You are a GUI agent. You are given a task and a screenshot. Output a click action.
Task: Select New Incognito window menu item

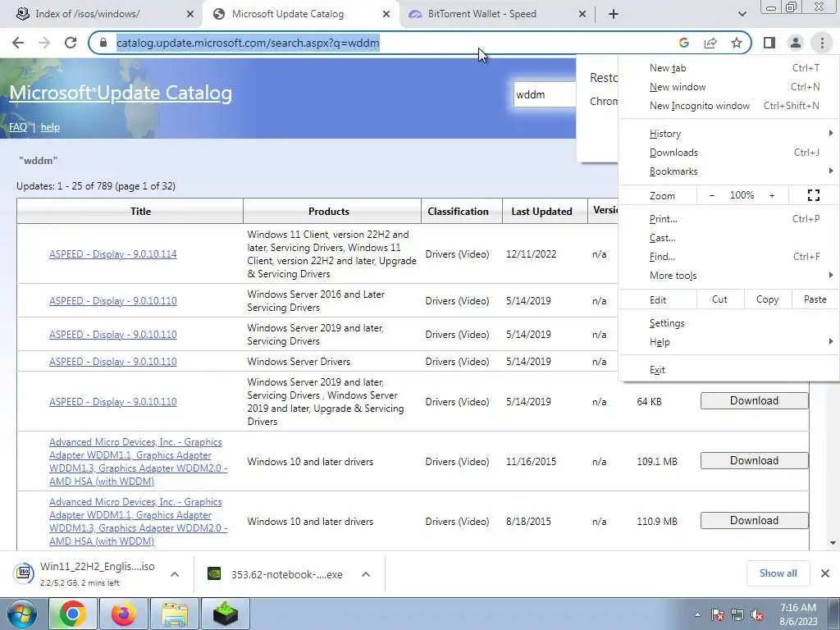click(729, 106)
